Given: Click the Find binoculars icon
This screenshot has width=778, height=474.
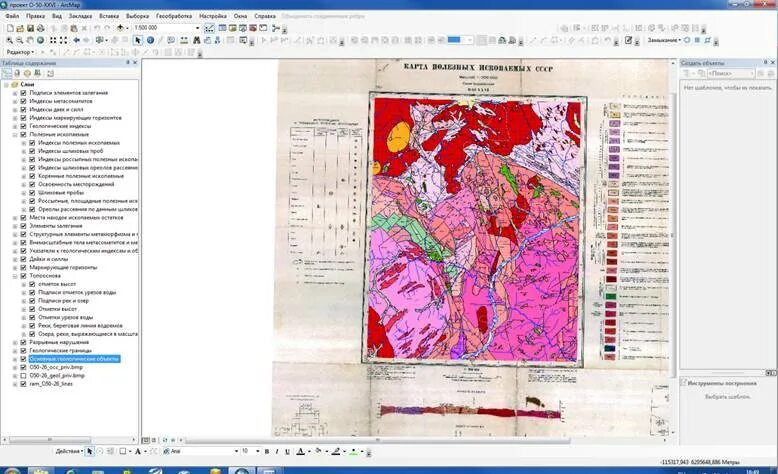Looking at the screenshot, I should tap(196, 40).
